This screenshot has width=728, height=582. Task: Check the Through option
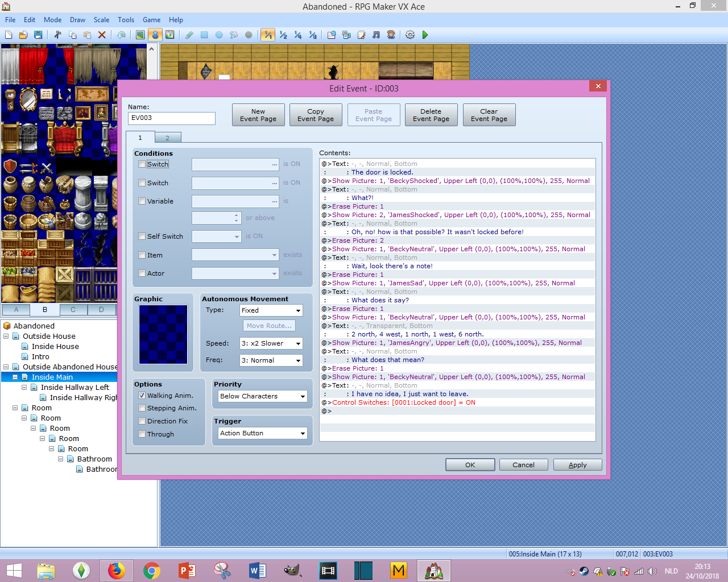pyautogui.click(x=142, y=434)
